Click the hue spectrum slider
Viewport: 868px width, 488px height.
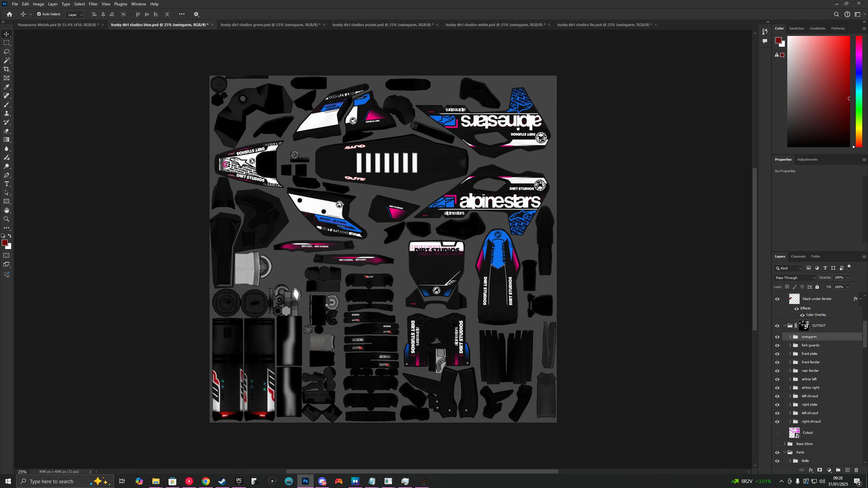pos(859,91)
